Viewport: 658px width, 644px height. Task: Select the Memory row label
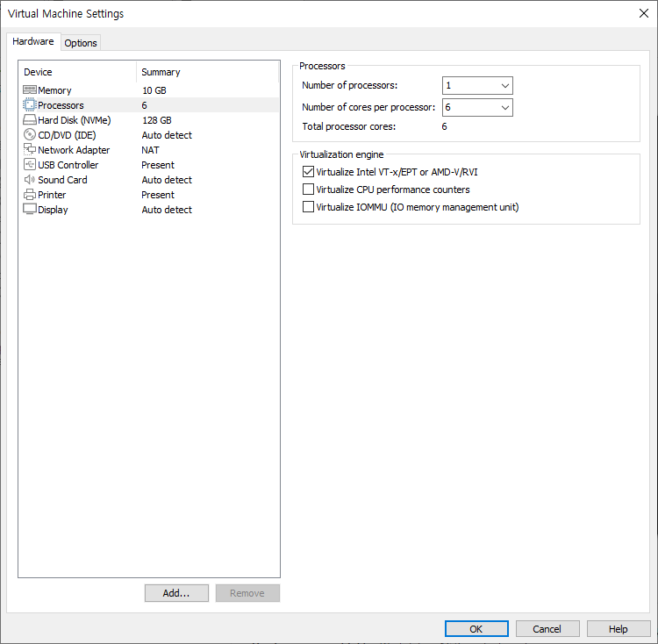[54, 90]
